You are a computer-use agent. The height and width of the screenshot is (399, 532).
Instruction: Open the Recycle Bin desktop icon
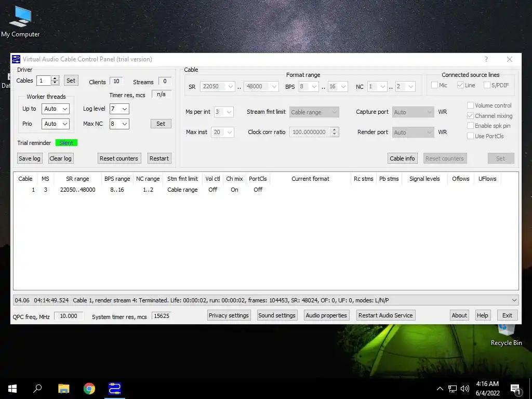click(506, 336)
